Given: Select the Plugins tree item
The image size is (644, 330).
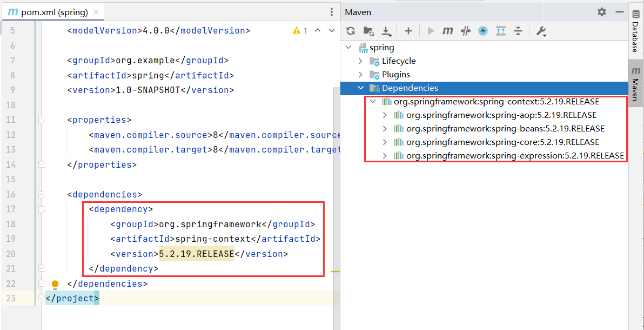Looking at the screenshot, I should click(x=396, y=75).
